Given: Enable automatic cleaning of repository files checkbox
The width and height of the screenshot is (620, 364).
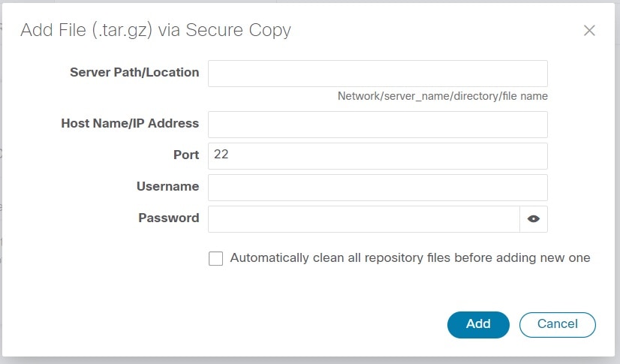Looking at the screenshot, I should click(x=216, y=258).
